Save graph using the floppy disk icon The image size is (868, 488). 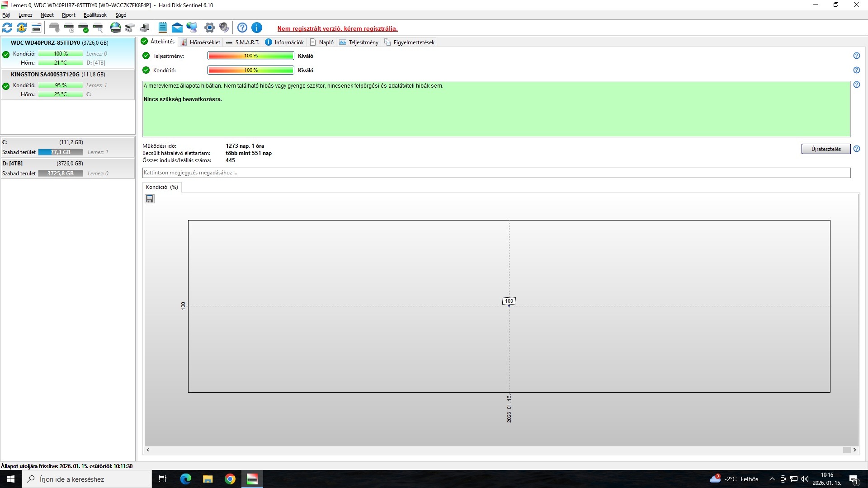click(150, 199)
